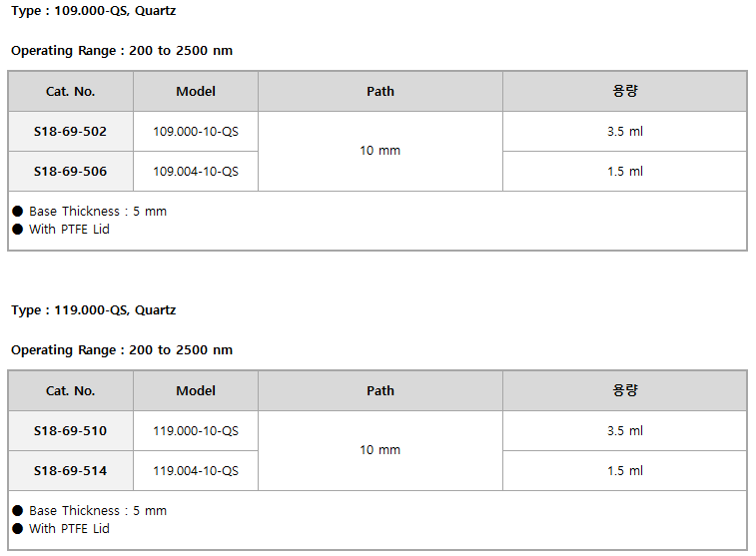Click the second Base Thickness : 5 mm note

pos(98,511)
